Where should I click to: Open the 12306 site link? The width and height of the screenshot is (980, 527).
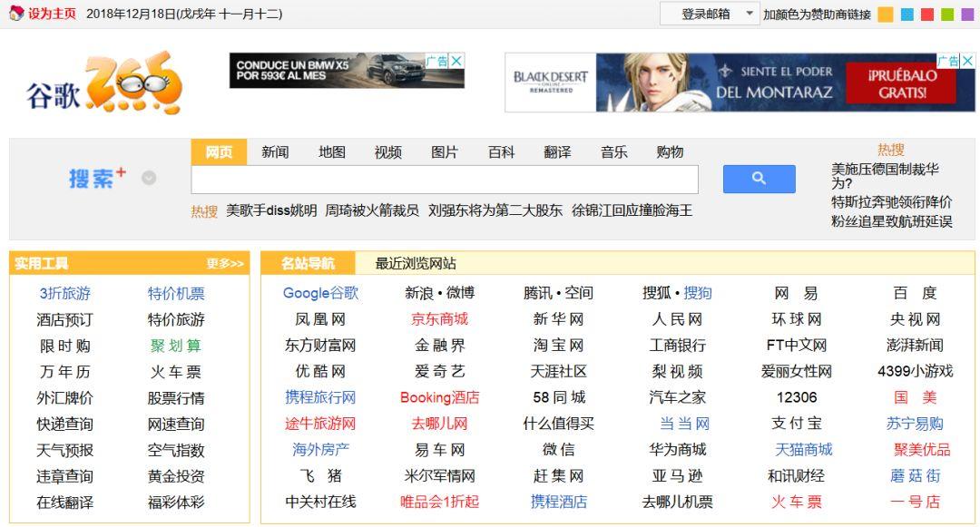tap(797, 397)
